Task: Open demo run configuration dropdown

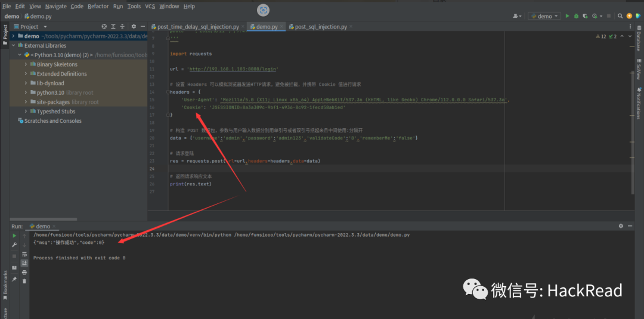Action: 544,16
